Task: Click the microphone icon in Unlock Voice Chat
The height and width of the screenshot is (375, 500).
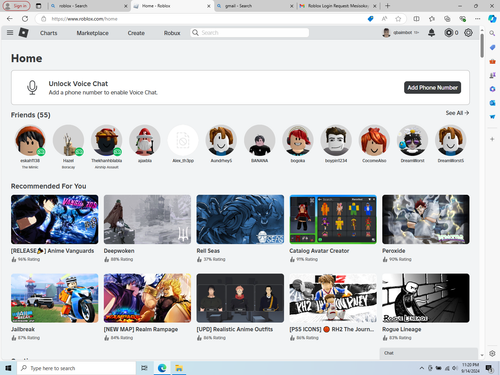Action: point(32,88)
